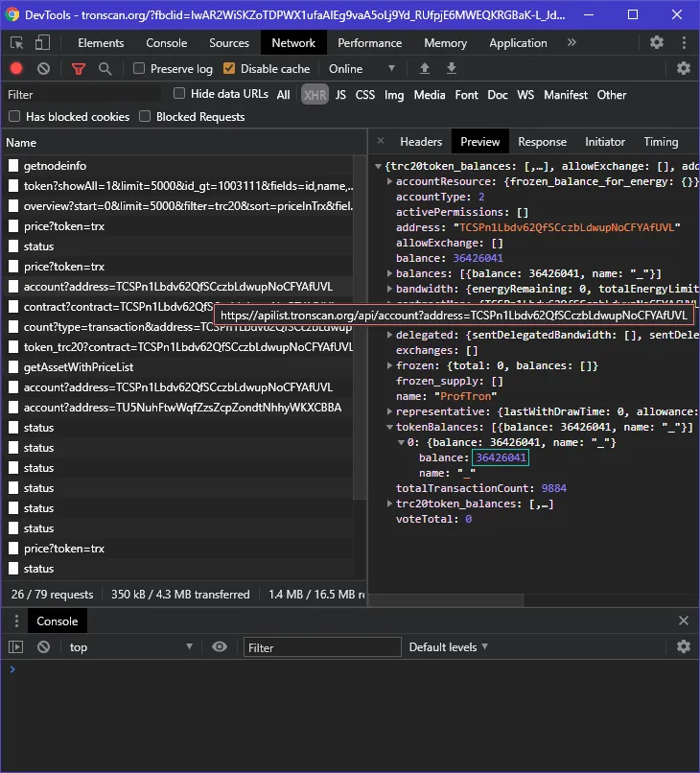700x773 pixels.
Task: Click the Name column header
Action: pyautogui.click(x=184, y=143)
